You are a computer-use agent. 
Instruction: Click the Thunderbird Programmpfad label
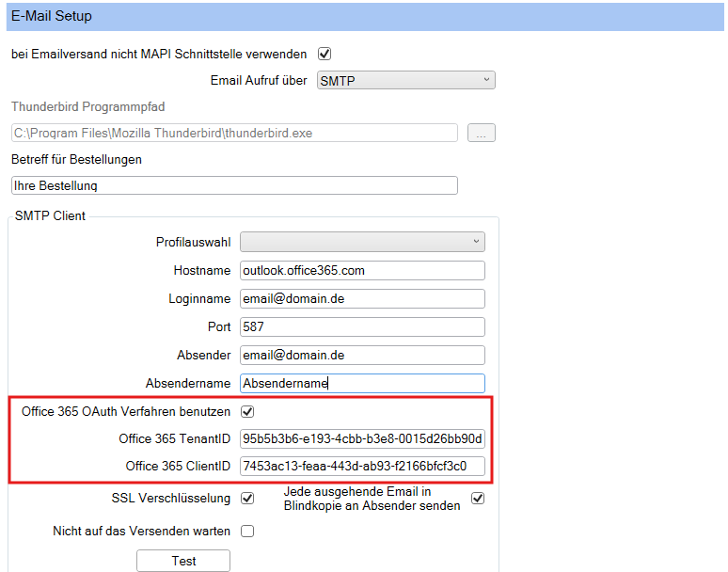(x=87, y=107)
